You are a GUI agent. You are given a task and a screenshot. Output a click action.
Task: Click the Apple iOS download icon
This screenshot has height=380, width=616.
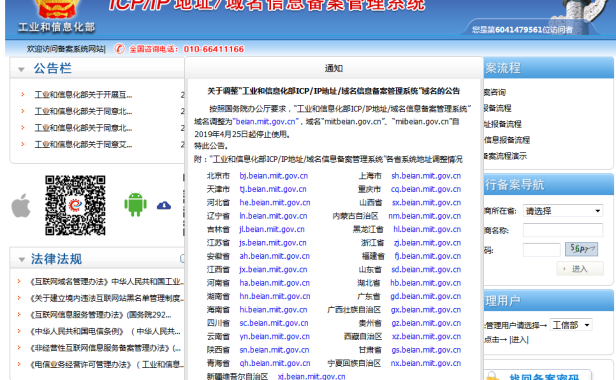[x=21, y=206]
